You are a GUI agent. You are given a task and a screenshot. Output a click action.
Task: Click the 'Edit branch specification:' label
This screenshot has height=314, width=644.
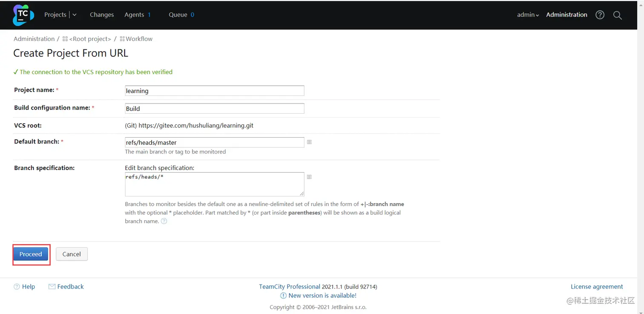coord(160,168)
